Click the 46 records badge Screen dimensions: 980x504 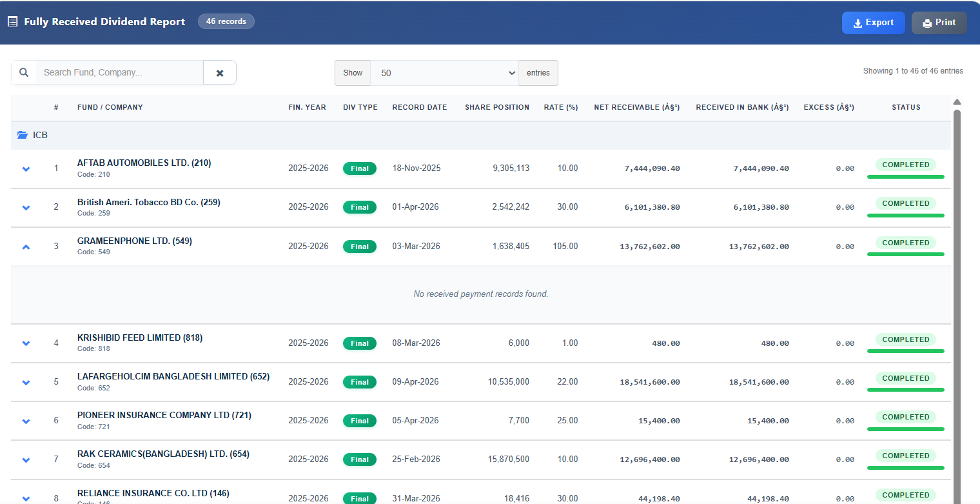[x=226, y=21]
